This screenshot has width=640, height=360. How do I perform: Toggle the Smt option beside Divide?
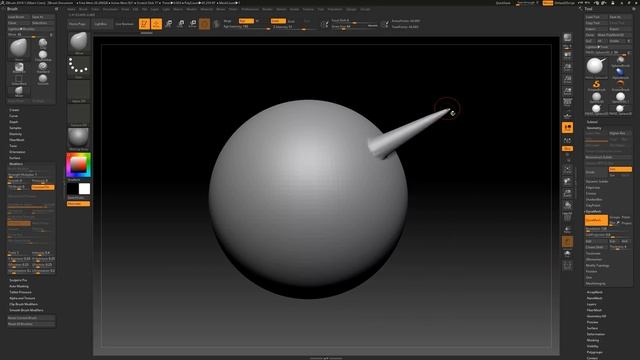click(620, 169)
